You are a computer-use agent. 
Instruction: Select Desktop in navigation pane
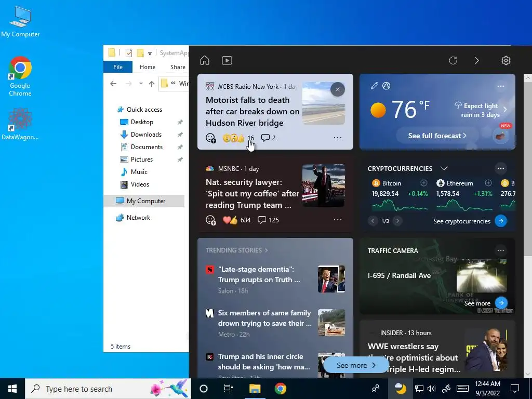[x=142, y=122]
